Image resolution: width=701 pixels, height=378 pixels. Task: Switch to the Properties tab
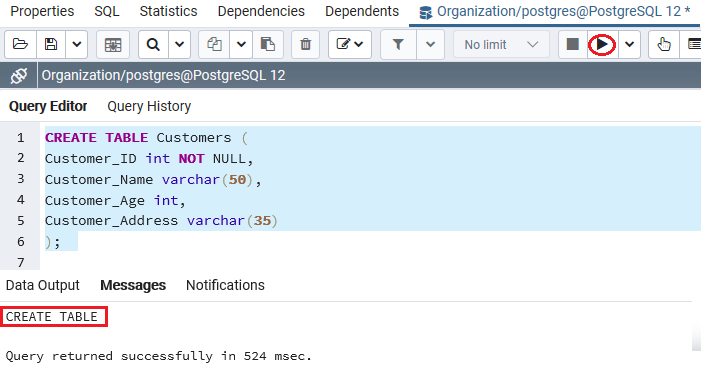coord(42,11)
